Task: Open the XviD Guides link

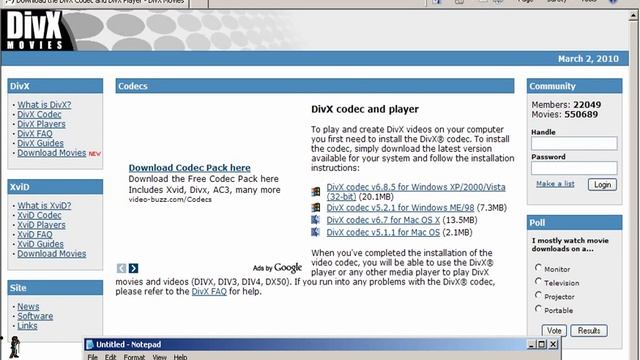Action: [40, 244]
